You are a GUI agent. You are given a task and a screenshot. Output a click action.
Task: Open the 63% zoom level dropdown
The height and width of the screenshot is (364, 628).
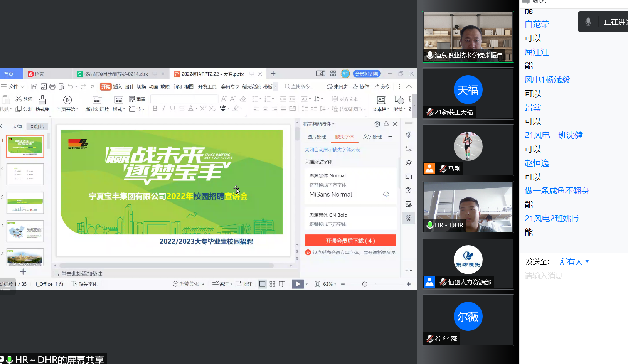tap(330, 284)
